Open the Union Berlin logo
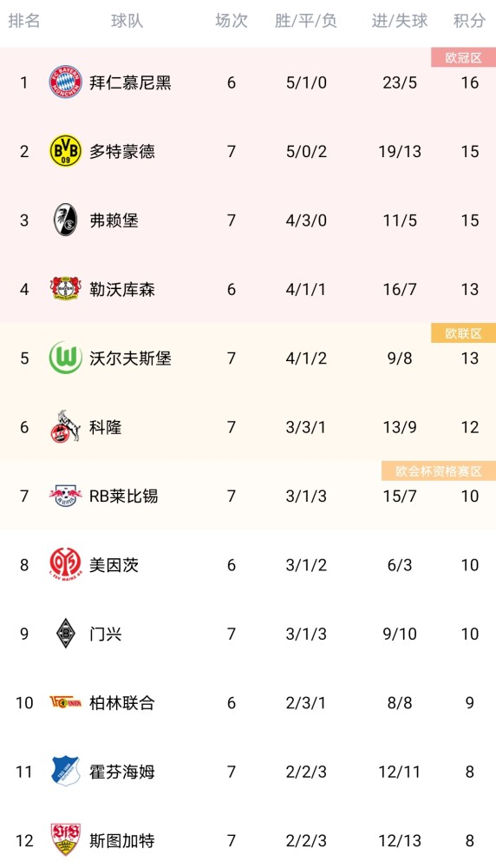 tap(65, 702)
